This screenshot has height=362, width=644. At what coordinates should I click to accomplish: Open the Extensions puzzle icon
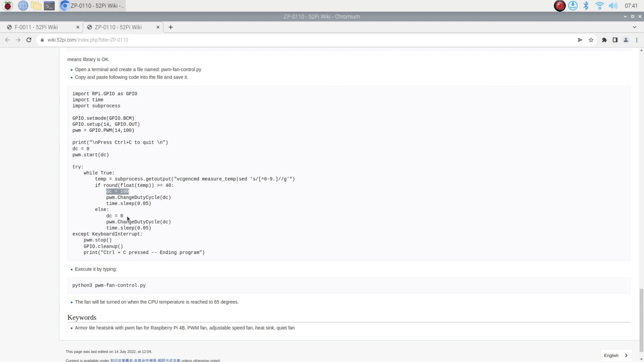click(x=604, y=40)
